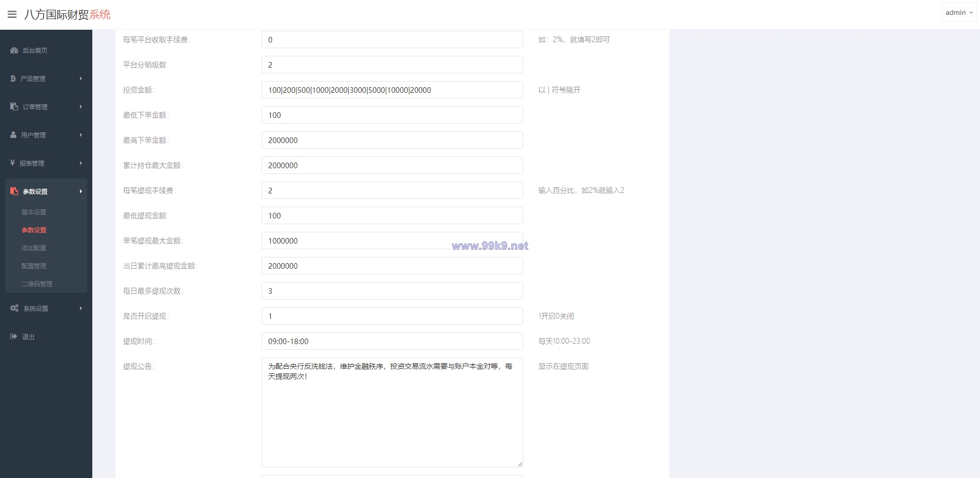980x478 pixels.
Task: Click the 八方国际财贸系统 title
Action: tap(67, 14)
